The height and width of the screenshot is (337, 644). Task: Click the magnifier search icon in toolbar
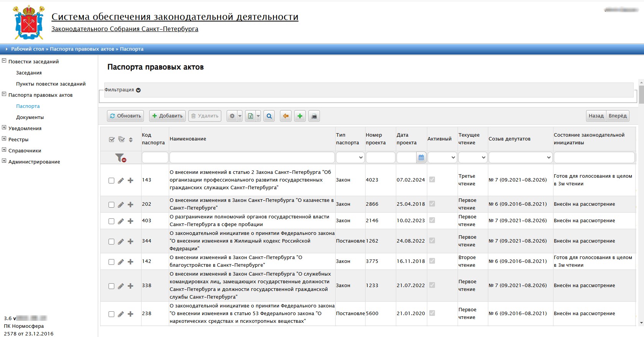pos(269,116)
